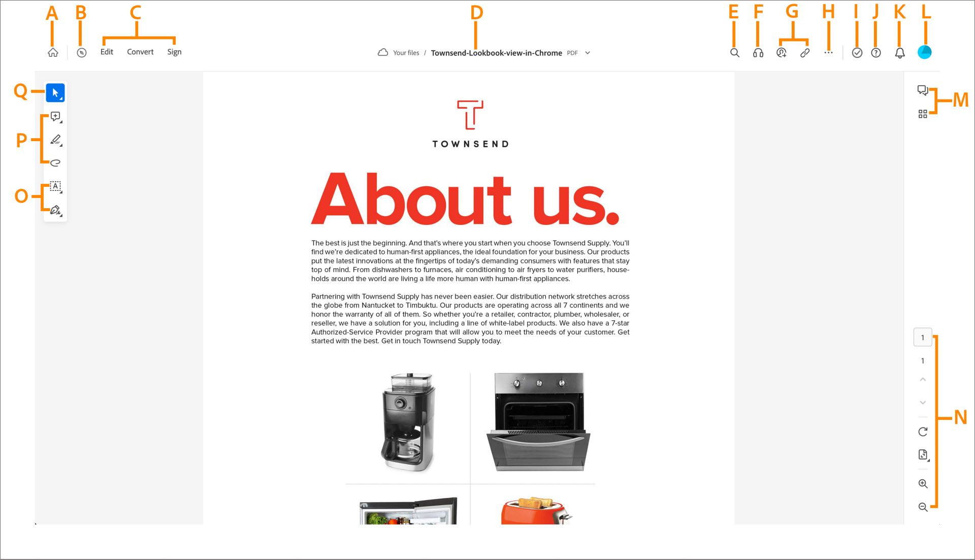Select the cursor/selection tool
The image size is (975, 560).
point(55,92)
